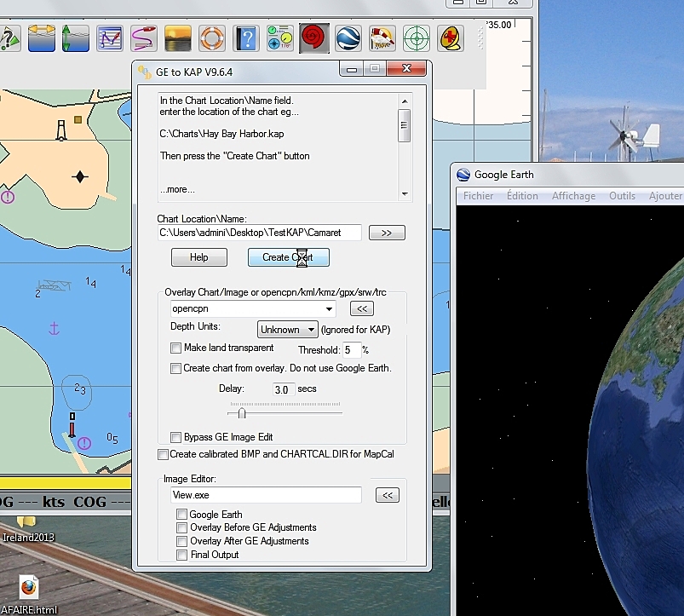Open the Outils menu in Google Earth
The height and width of the screenshot is (616, 684).
pyautogui.click(x=622, y=196)
